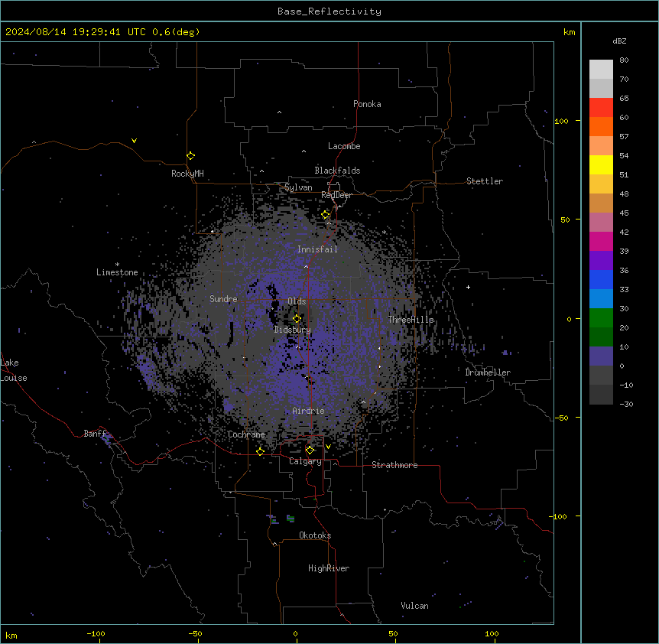Click the Okotoks city label
This screenshot has height=644, width=659.
315,535
